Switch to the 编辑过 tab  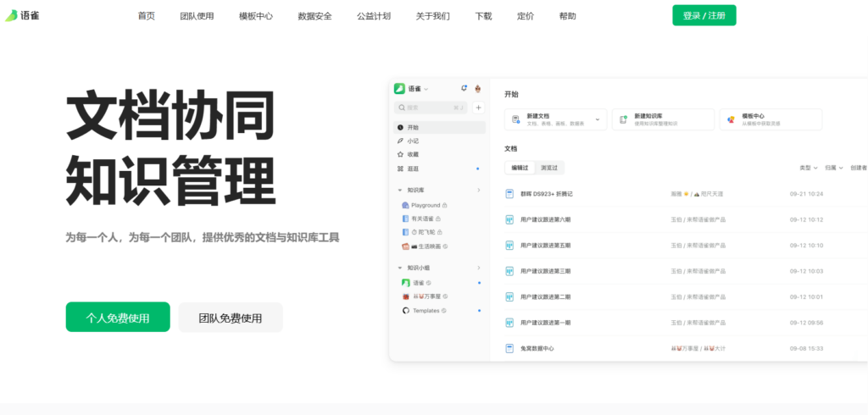point(520,168)
